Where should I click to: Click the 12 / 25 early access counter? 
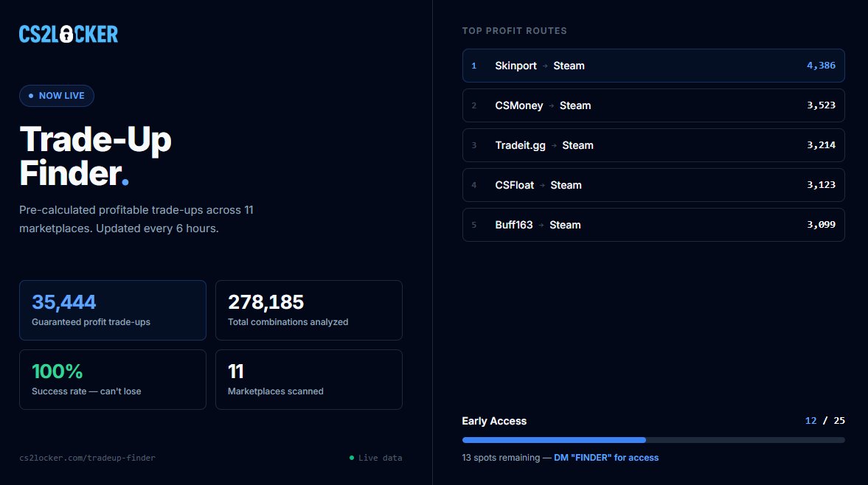(x=824, y=421)
